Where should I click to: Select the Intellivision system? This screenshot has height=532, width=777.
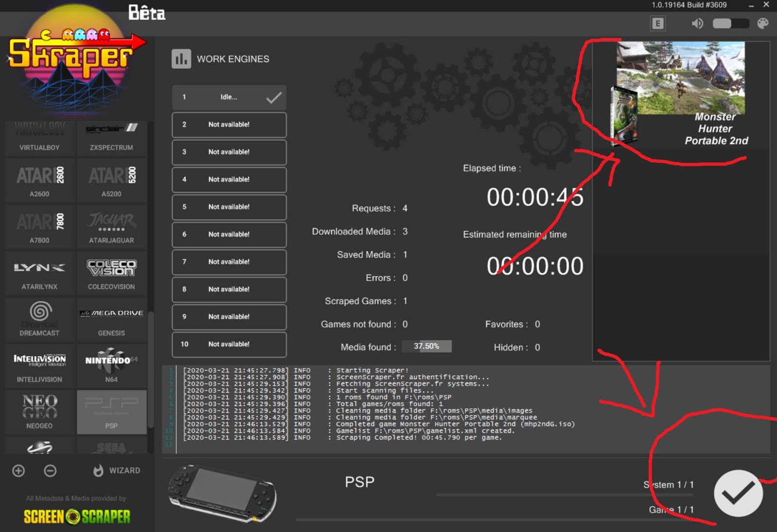tap(40, 366)
